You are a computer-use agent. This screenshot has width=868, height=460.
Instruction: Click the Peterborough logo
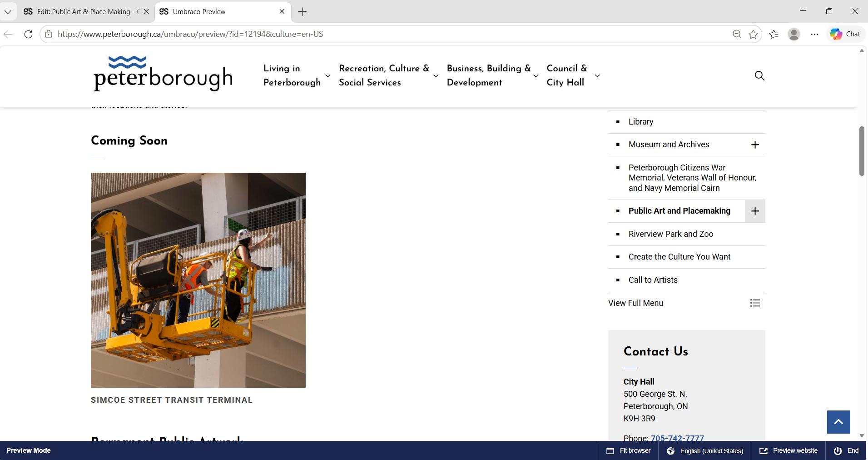coord(163,74)
